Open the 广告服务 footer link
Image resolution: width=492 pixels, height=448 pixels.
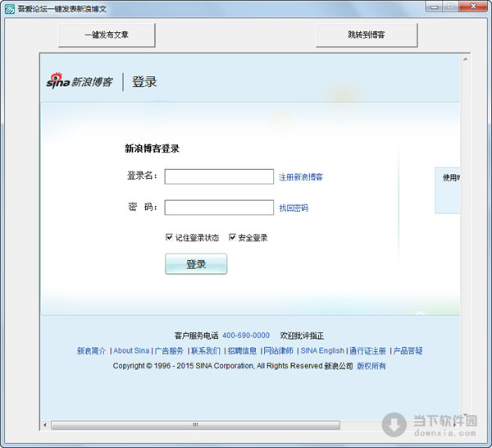[169, 350]
